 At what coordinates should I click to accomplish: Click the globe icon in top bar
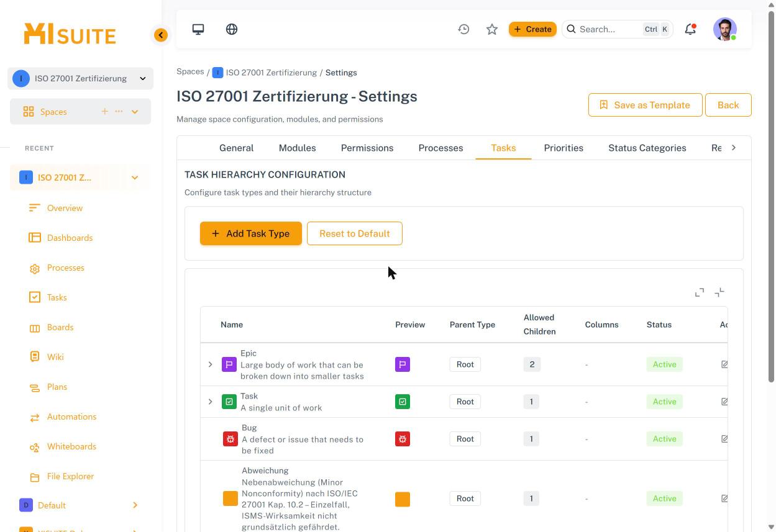point(232,29)
